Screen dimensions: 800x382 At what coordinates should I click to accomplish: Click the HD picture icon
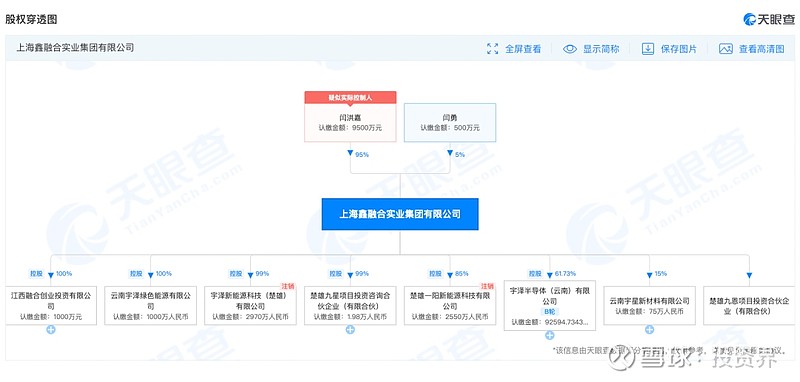pos(726,49)
